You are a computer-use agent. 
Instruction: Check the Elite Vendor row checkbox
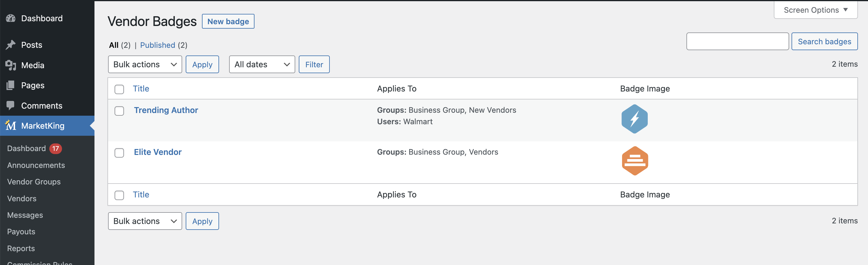tap(119, 153)
